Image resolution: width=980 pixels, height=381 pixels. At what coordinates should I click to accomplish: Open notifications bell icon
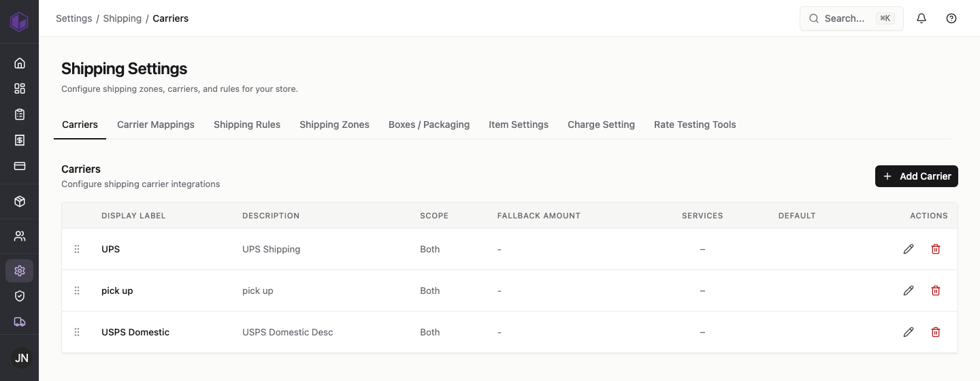[921, 18]
